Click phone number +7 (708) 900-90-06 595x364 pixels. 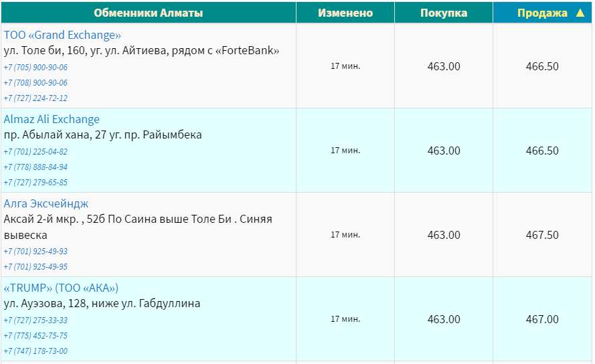35,83
